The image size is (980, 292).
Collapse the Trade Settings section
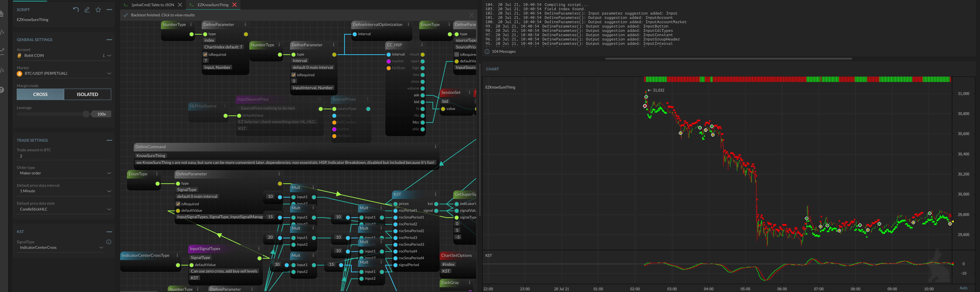pyautogui.click(x=109, y=140)
